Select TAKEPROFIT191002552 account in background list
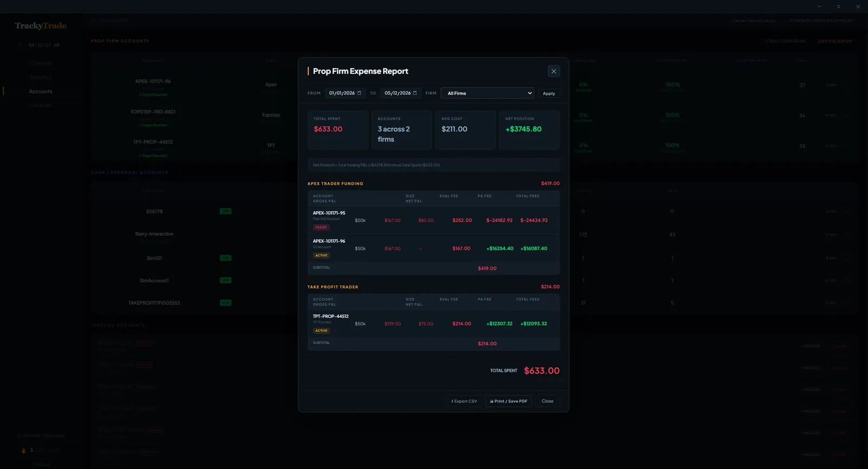 pyautogui.click(x=154, y=303)
